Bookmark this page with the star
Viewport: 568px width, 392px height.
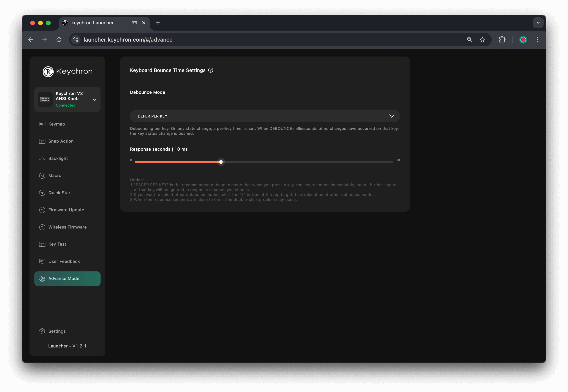point(482,39)
